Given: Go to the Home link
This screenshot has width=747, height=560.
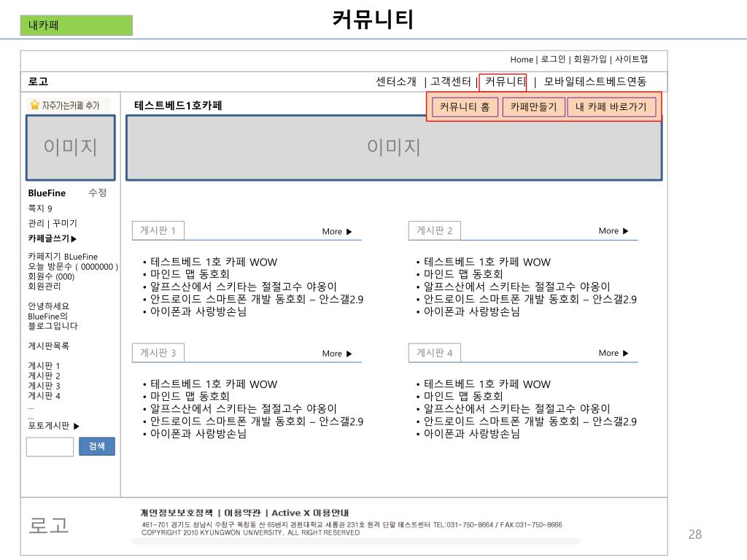Looking at the screenshot, I should [x=522, y=60].
